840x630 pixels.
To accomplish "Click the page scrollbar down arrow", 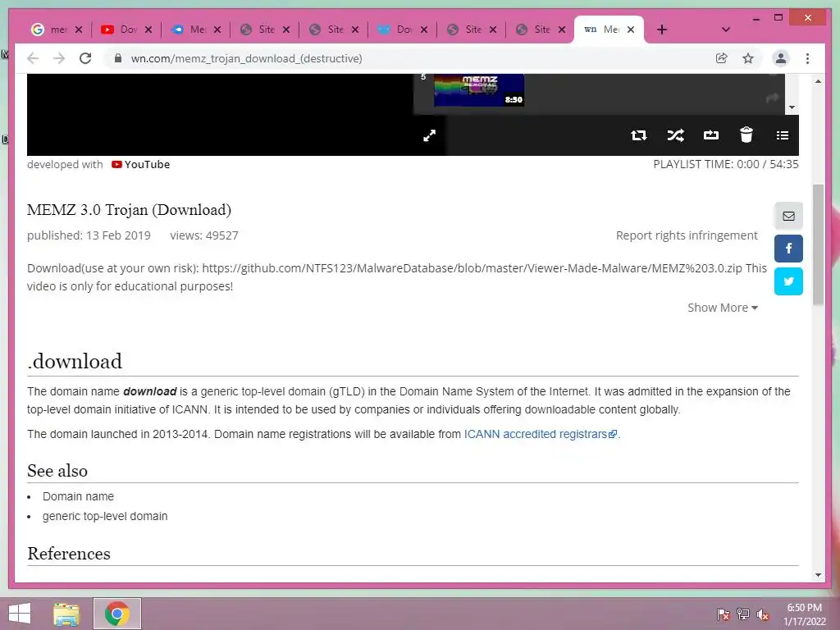I will [818, 575].
